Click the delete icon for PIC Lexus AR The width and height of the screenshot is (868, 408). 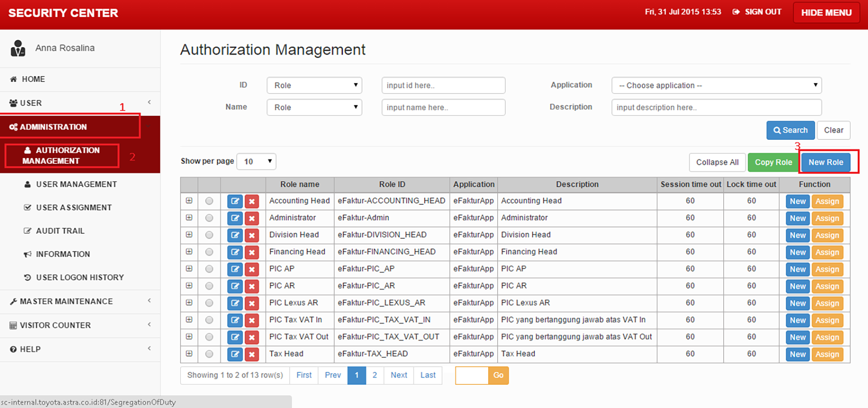click(x=252, y=303)
